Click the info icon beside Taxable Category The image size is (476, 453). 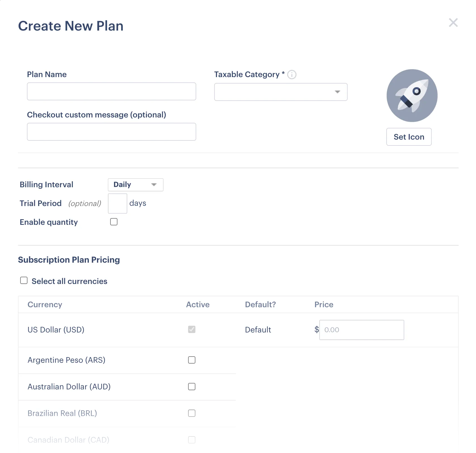[x=292, y=75]
